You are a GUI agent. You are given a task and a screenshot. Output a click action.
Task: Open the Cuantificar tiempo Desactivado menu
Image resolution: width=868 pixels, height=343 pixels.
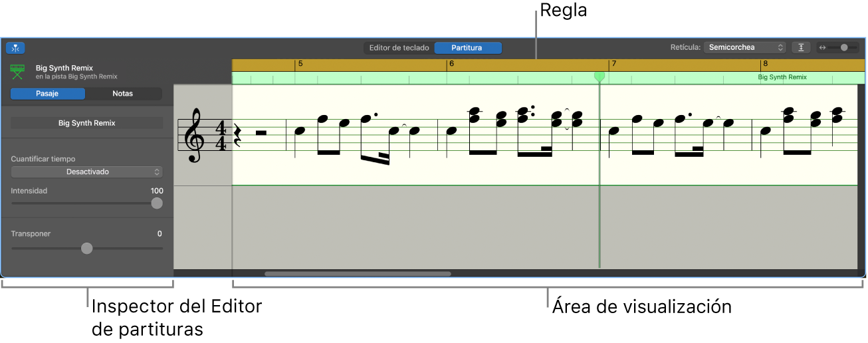coord(87,171)
